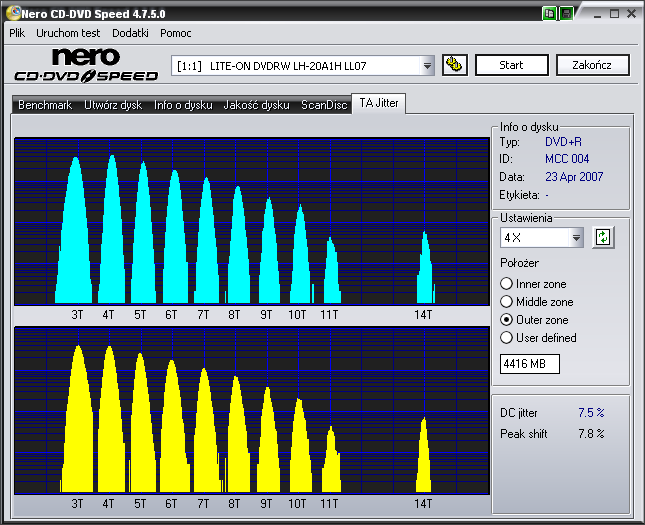Click the MCC 004 disc ID value
The height and width of the screenshot is (525, 645).
click(x=567, y=159)
